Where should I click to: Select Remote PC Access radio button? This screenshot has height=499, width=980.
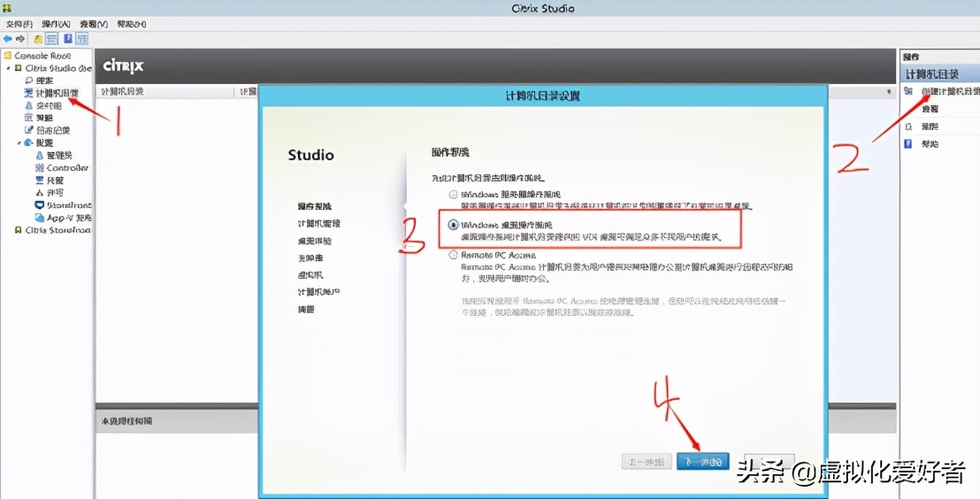(x=453, y=255)
